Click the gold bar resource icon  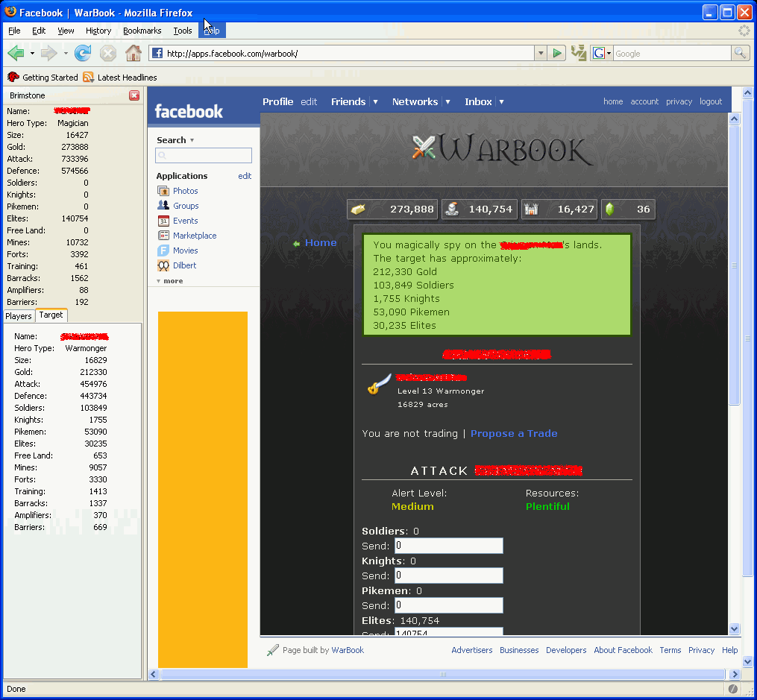click(x=358, y=209)
